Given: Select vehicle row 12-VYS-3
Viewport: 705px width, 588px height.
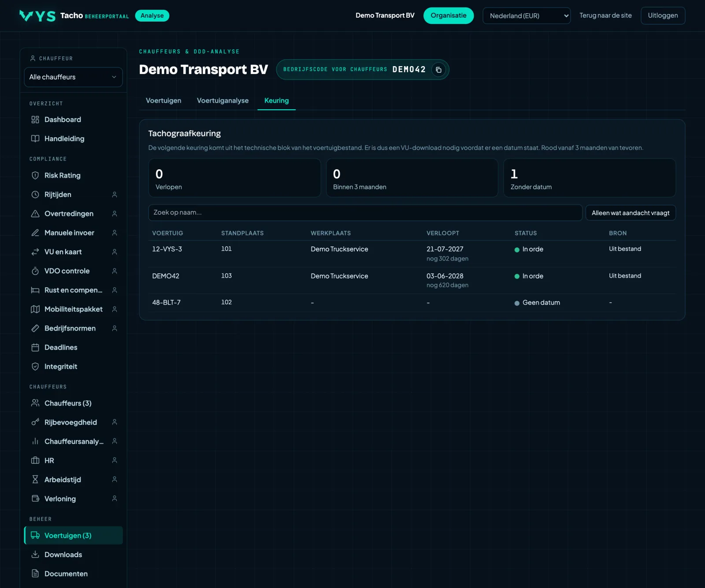Looking at the screenshot, I should 412,253.
